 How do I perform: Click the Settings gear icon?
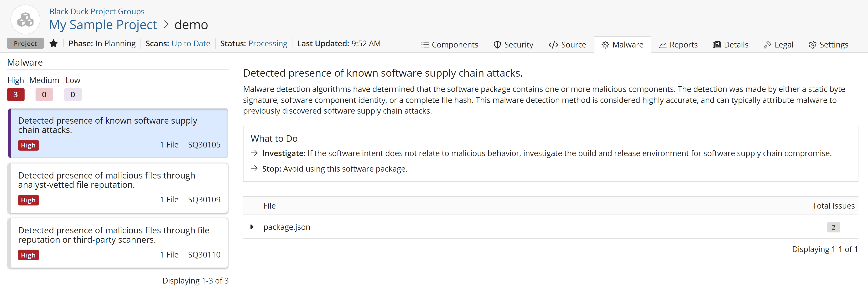tap(812, 45)
